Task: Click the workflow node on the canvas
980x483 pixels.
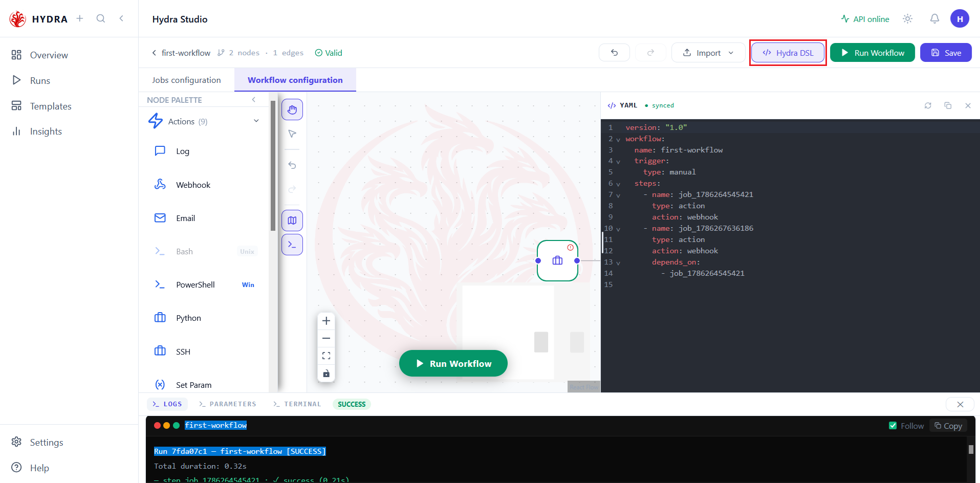Action: pos(557,260)
